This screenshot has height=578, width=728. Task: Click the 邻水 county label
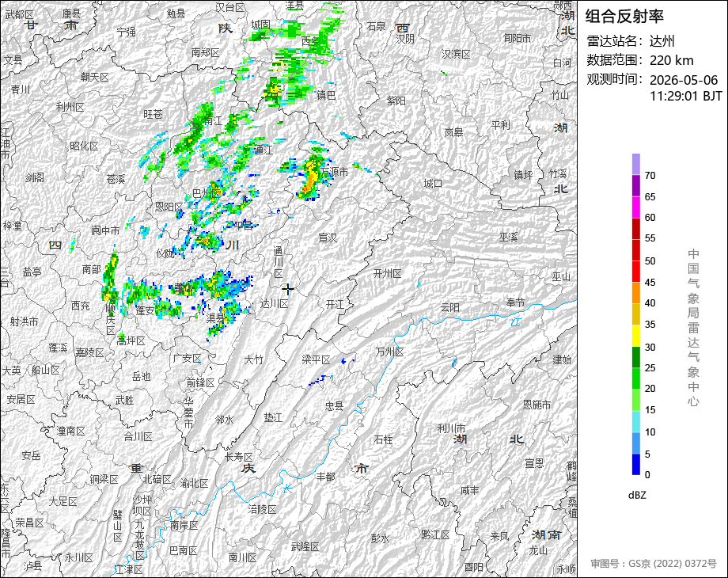click(224, 420)
